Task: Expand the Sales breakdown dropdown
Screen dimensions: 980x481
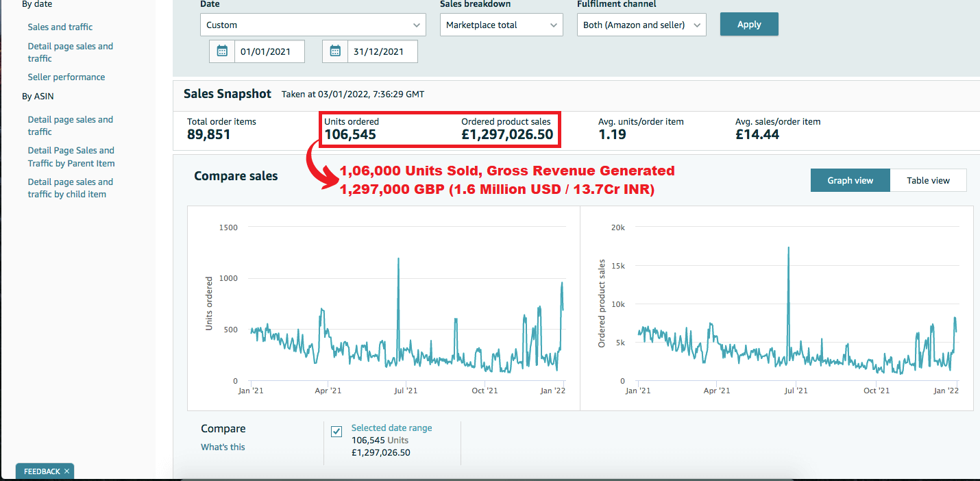Action: click(x=501, y=25)
